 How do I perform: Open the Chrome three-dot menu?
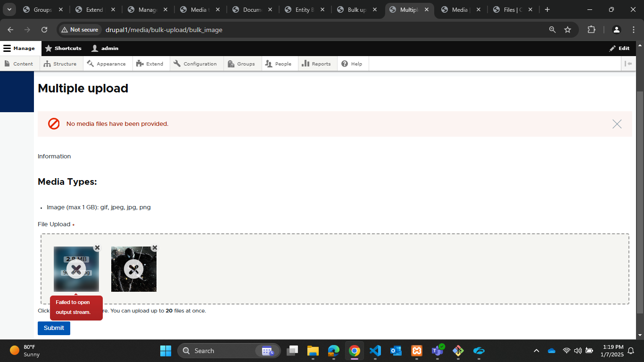pyautogui.click(x=633, y=30)
